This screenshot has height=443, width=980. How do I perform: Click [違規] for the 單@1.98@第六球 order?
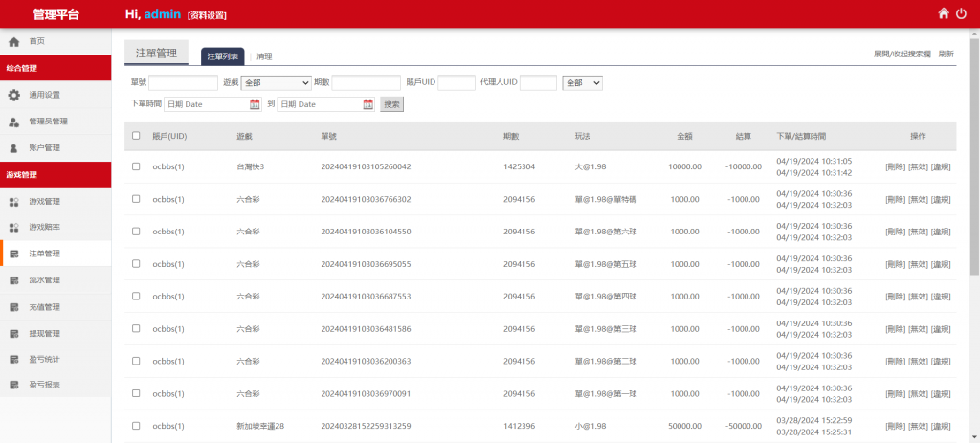pyautogui.click(x=941, y=232)
